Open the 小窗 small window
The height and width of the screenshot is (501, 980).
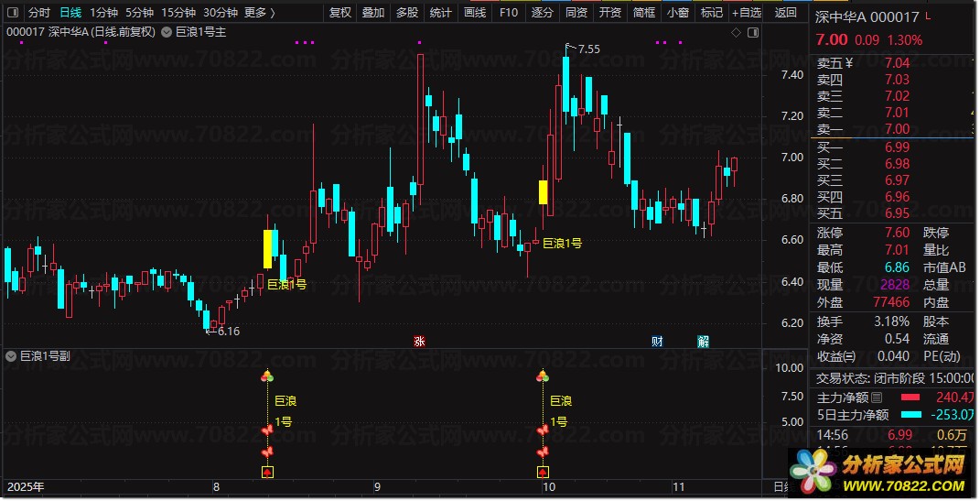pos(677,13)
